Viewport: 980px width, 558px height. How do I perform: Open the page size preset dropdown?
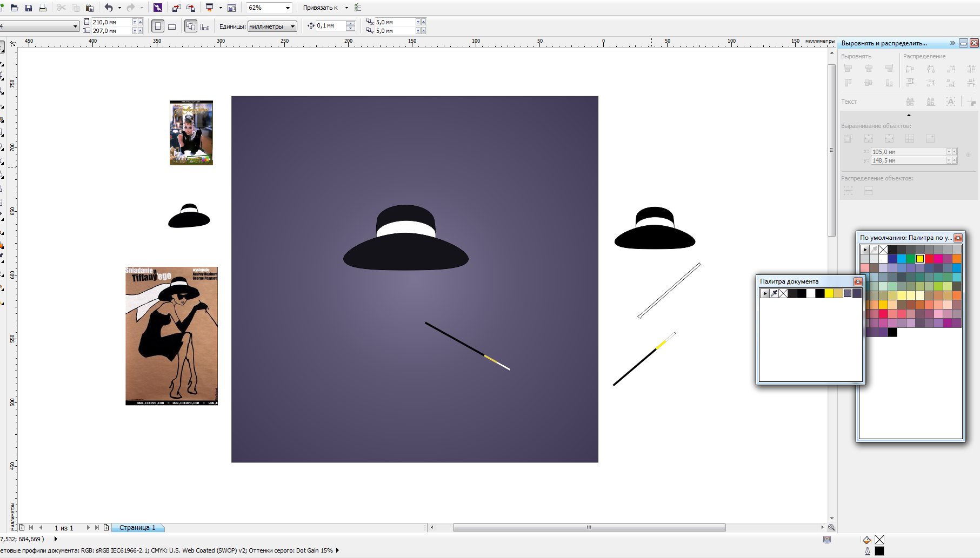[x=75, y=26]
